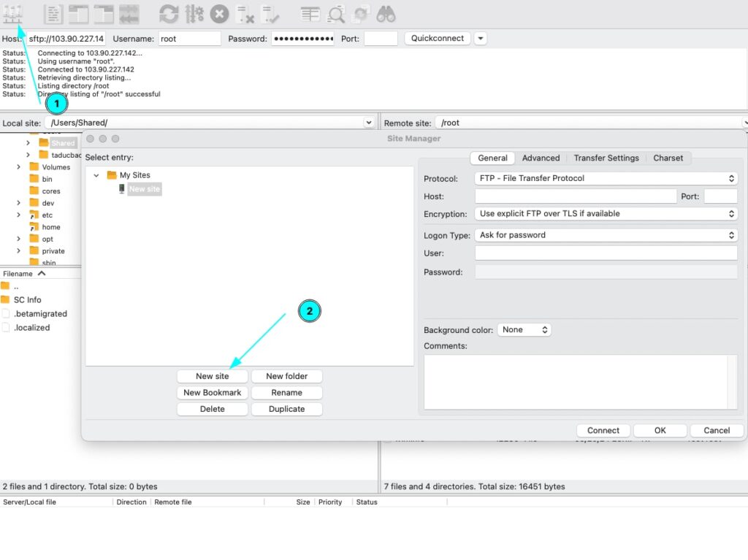Click the New site button
This screenshot has height=560, width=748.
click(x=212, y=376)
